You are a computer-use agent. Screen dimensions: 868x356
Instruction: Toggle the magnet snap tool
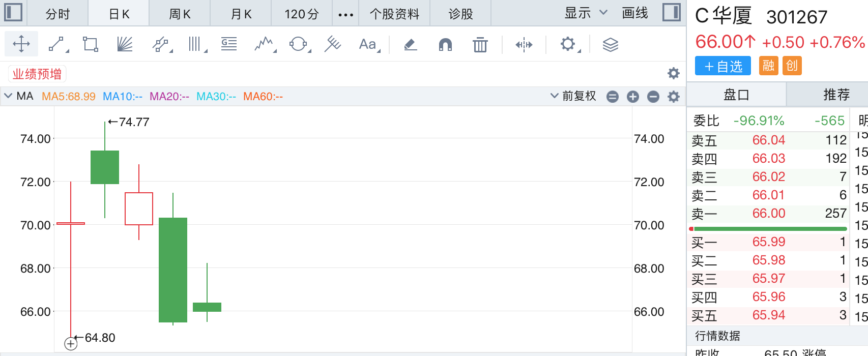pyautogui.click(x=445, y=45)
